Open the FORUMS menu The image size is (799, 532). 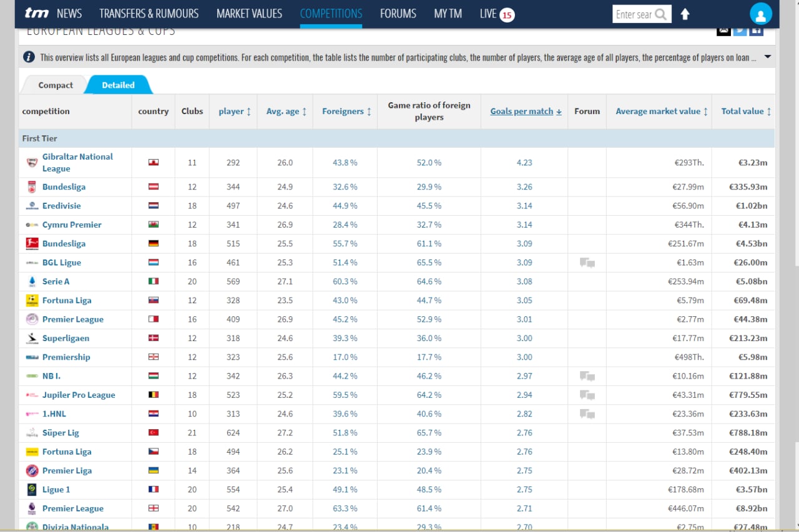tap(398, 13)
